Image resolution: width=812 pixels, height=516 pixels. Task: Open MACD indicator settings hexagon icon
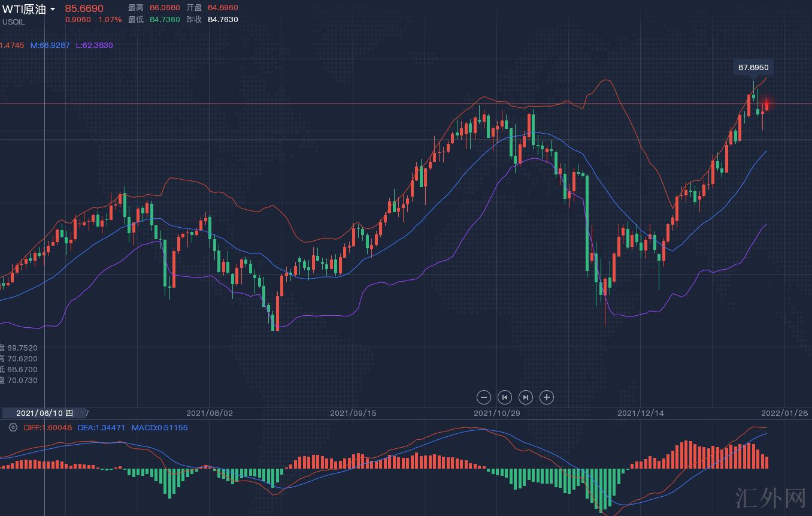click(x=13, y=427)
